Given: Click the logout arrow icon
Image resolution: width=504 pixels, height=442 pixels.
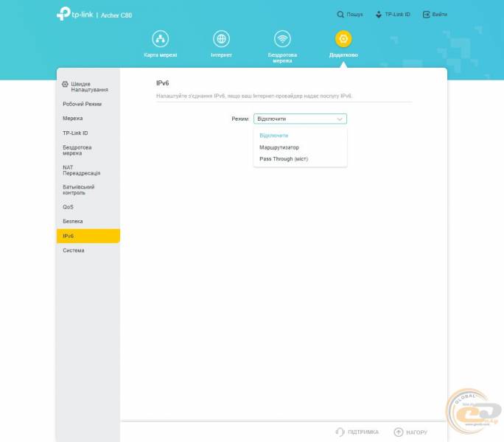Looking at the screenshot, I should [x=426, y=15].
